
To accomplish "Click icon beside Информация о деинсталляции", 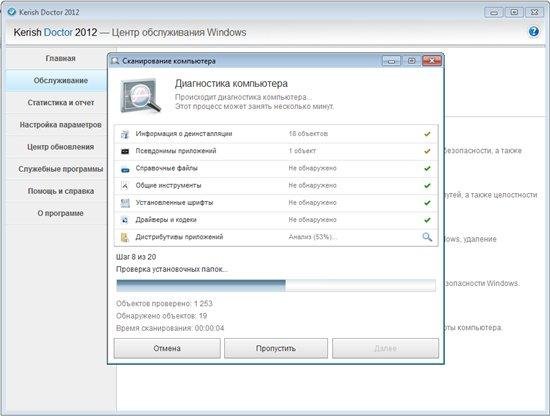I will pos(125,134).
